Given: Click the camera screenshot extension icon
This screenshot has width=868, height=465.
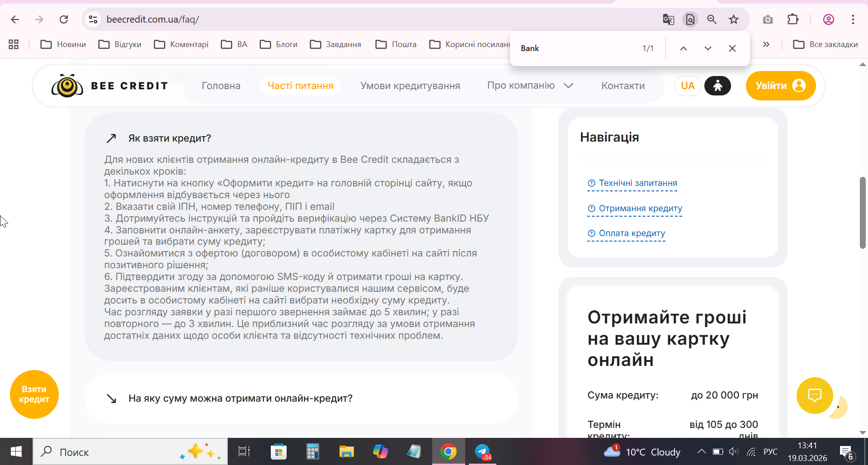Looking at the screenshot, I should point(768,19).
